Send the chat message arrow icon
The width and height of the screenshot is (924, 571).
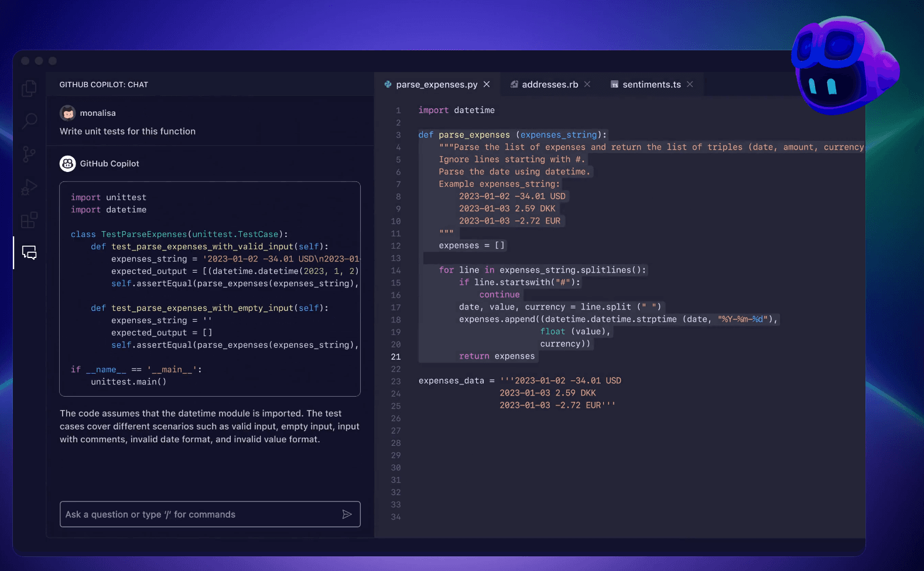pos(347,514)
